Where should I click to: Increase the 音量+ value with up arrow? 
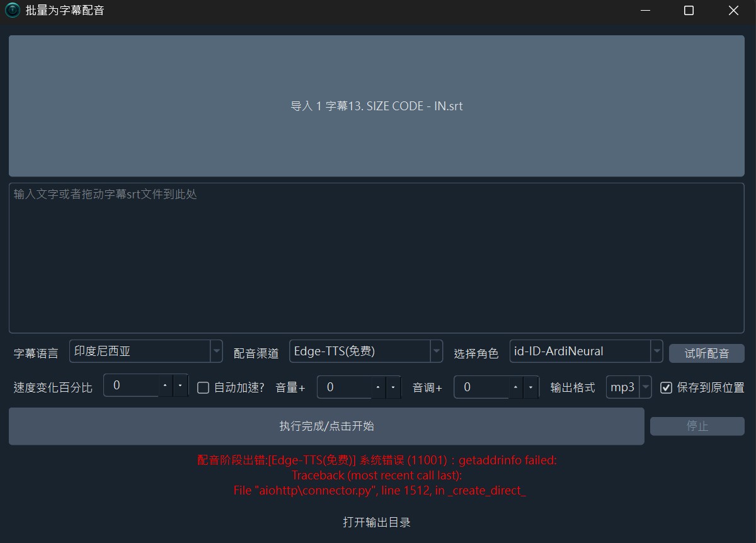378,387
